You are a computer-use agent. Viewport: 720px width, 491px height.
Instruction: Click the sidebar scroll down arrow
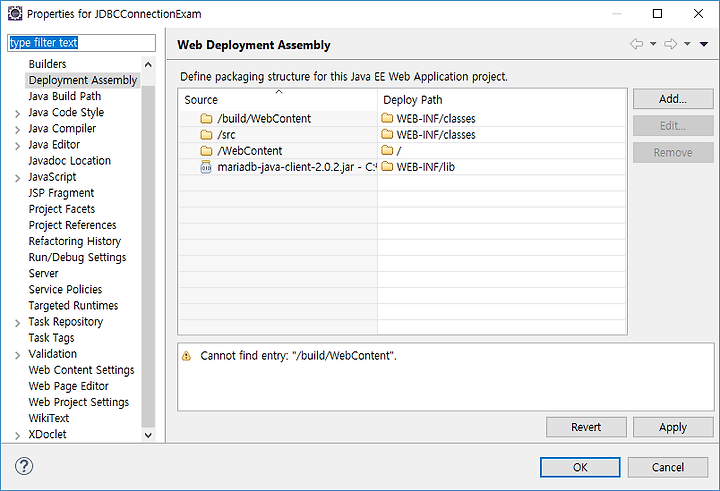[148, 435]
